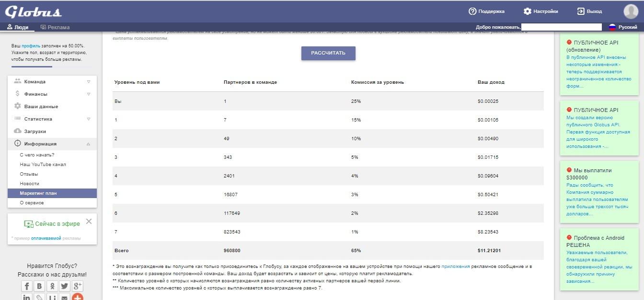The image size is (644, 300).
Task: Share via VKontakte icon
Action: (39, 286)
